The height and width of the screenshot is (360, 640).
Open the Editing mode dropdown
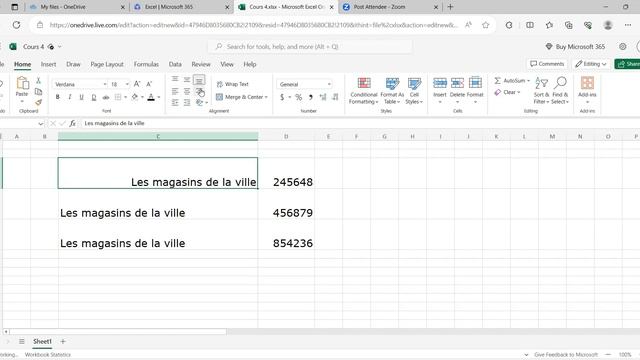coord(591,64)
